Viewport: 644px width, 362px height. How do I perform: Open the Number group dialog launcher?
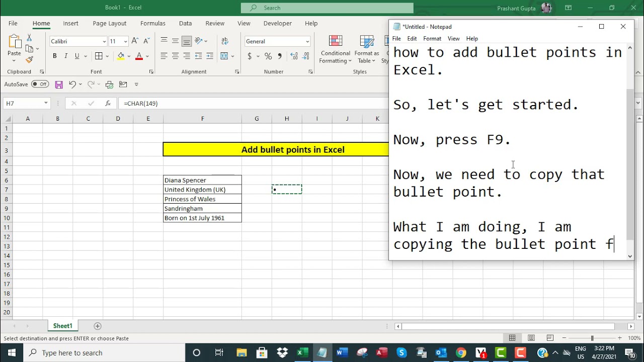pos(310,72)
